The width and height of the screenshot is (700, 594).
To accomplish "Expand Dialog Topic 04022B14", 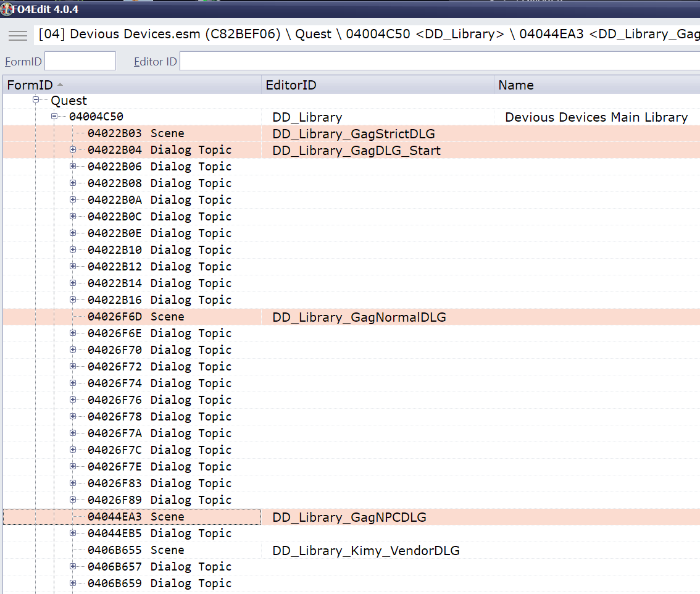I will 73,283.
